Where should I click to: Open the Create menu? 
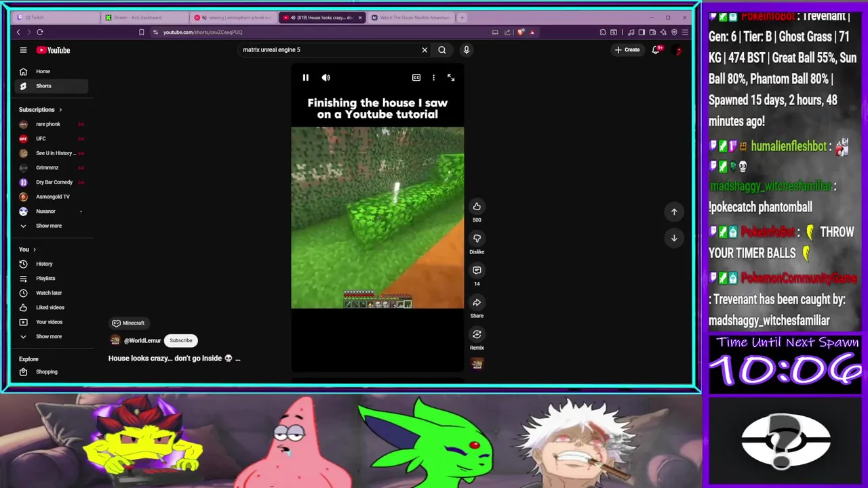pyautogui.click(x=627, y=49)
